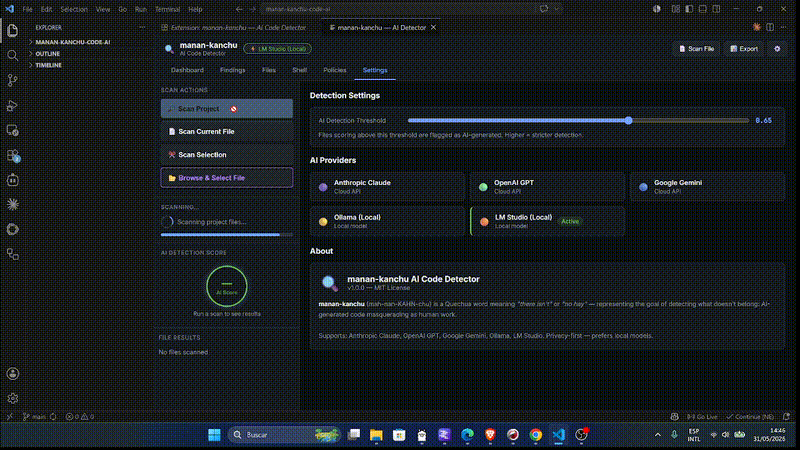This screenshot has height=450, width=800.
Task: Select the OpenAI GPT provider
Action: click(x=547, y=187)
